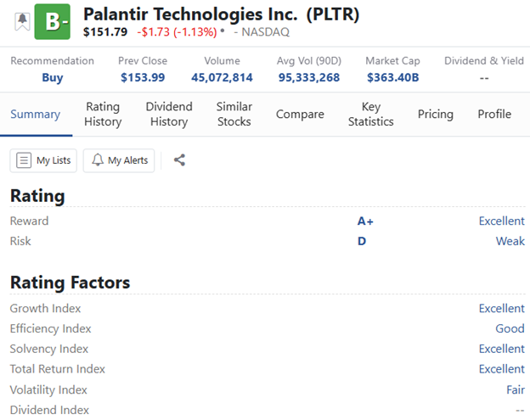
Task: Click Excellent for Total Return Index
Action: [502, 369]
